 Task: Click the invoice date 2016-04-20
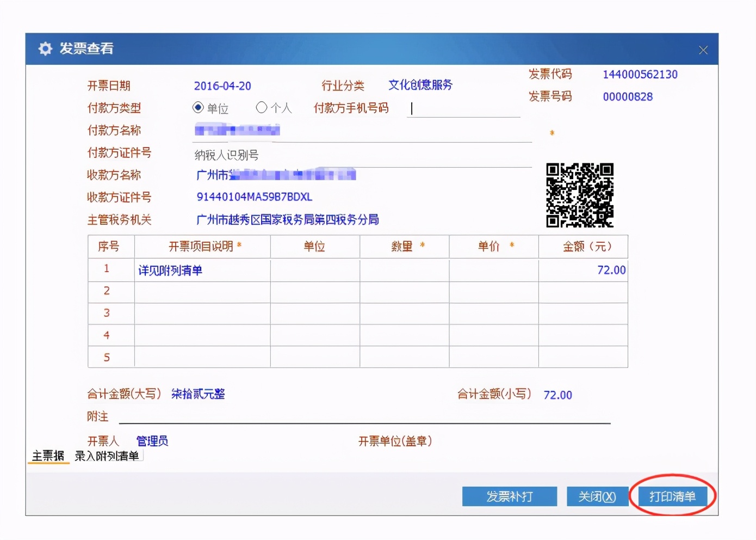point(223,85)
